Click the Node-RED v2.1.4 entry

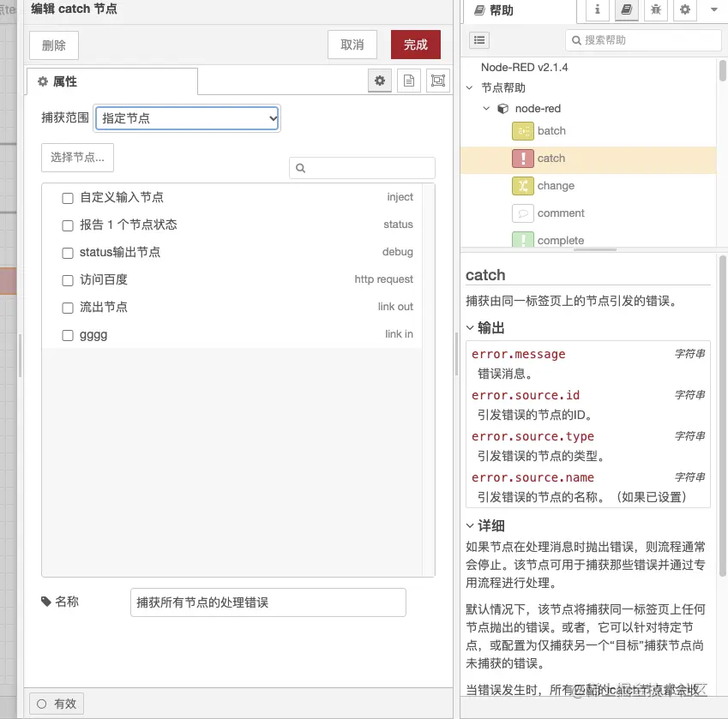pyautogui.click(x=524, y=67)
